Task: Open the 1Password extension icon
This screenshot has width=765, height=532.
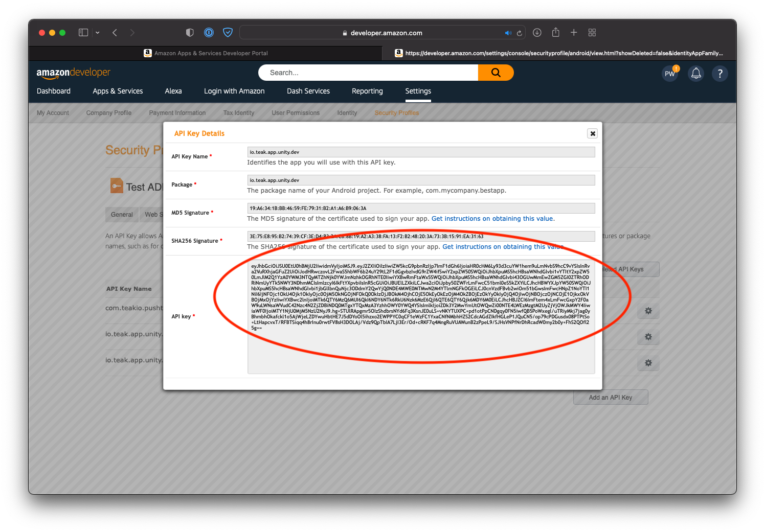Action: pyautogui.click(x=209, y=33)
